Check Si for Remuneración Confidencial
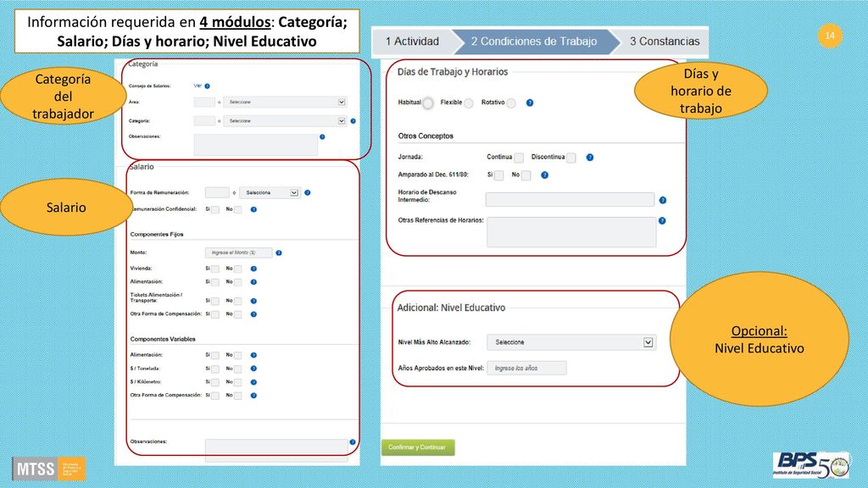868x488 pixels. point(215,210)
